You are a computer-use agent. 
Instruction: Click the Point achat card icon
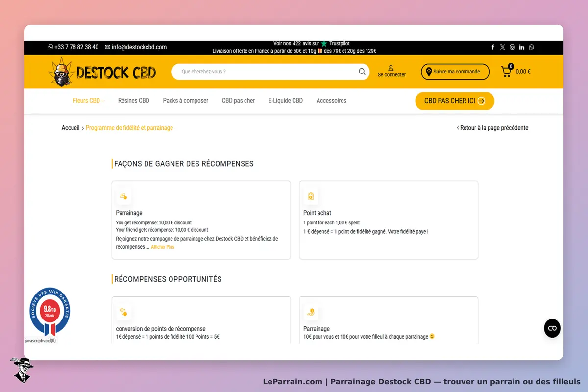click(311, 196)
